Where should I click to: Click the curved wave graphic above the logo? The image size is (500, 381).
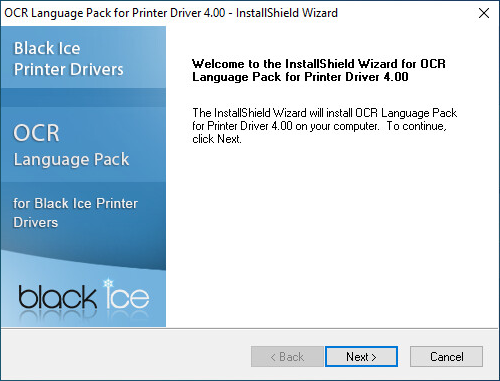click(83, 260)
